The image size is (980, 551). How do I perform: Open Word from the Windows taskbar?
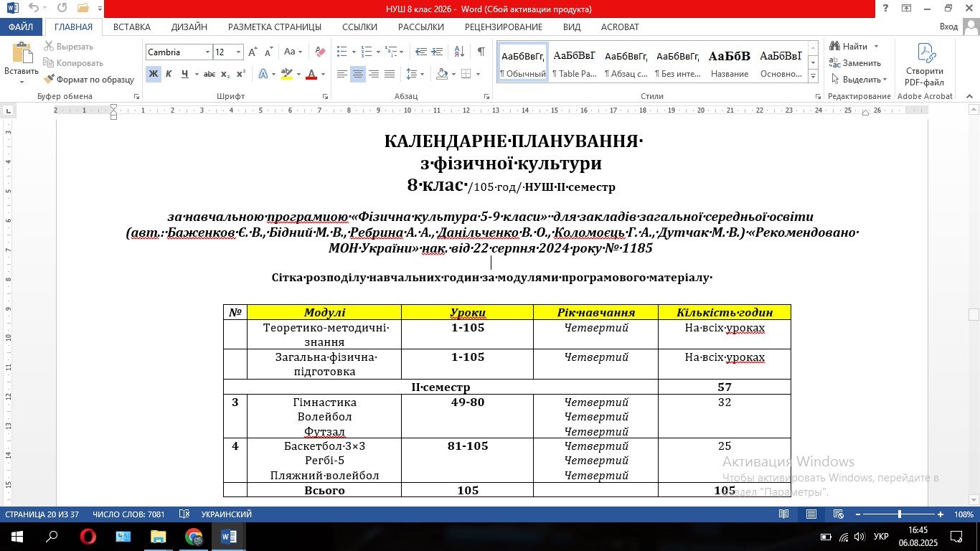click(x=229, y=537)
